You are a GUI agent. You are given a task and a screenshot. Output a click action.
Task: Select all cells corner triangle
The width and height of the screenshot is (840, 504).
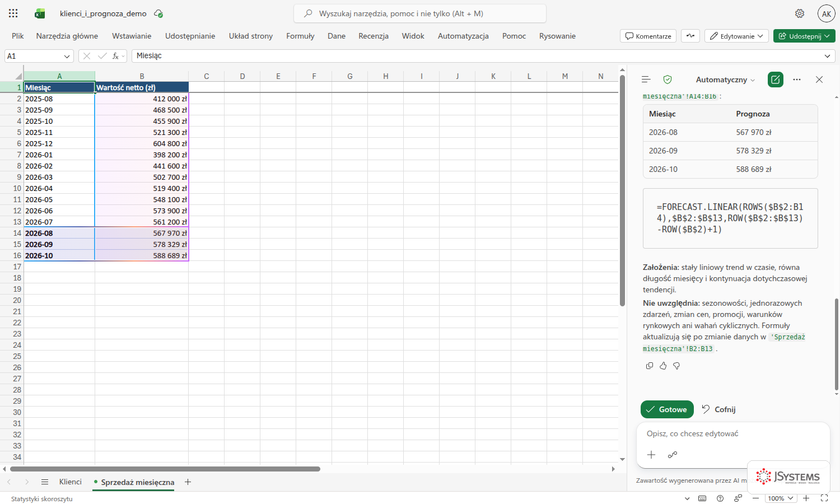[x=18, y=76]
